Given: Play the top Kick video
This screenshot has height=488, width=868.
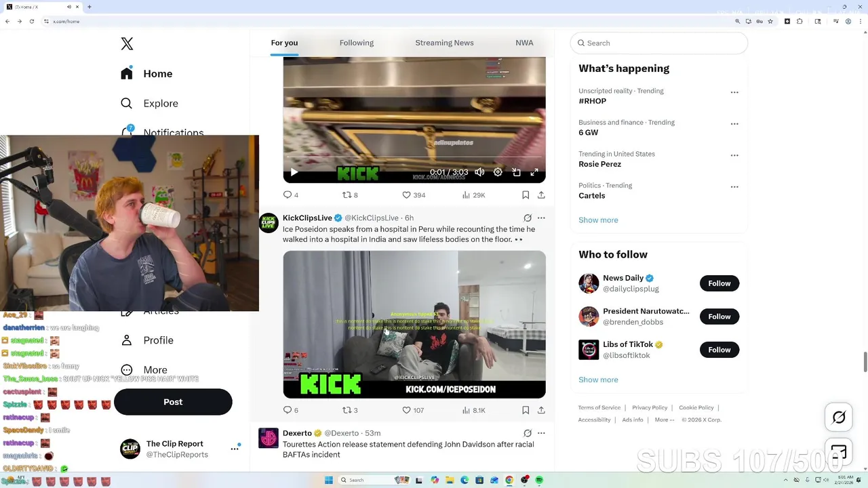Looking at the screenshot, I should click(294, 172).
